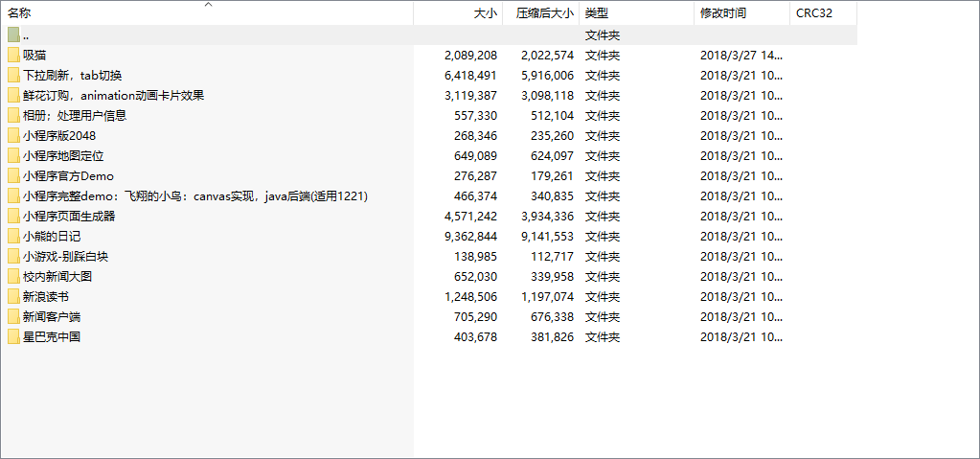Select the 校内新闻大图 folder name
Screen dimensions: 980x459
pos(57,276)
